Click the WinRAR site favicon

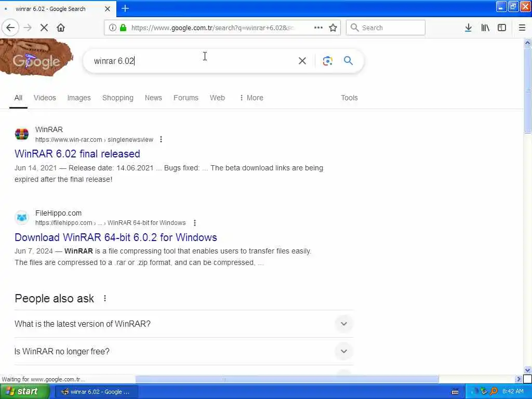[22, 134]
